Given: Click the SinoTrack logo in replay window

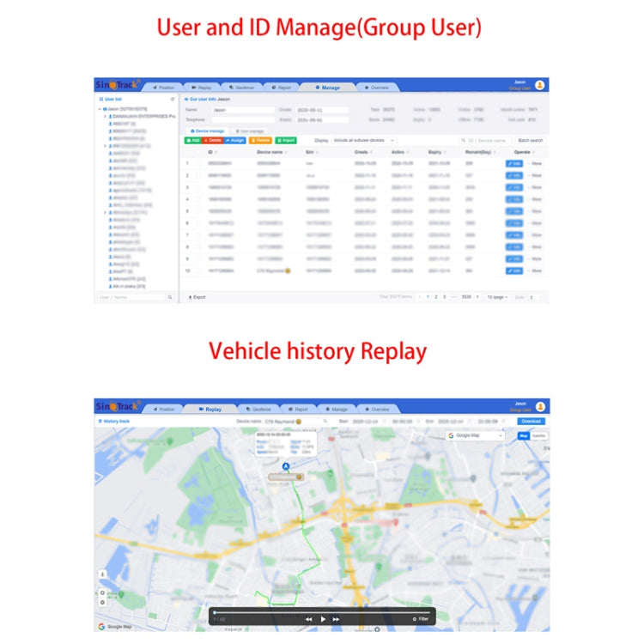Looking at the screenshot, I should click(x=115, y=407).
